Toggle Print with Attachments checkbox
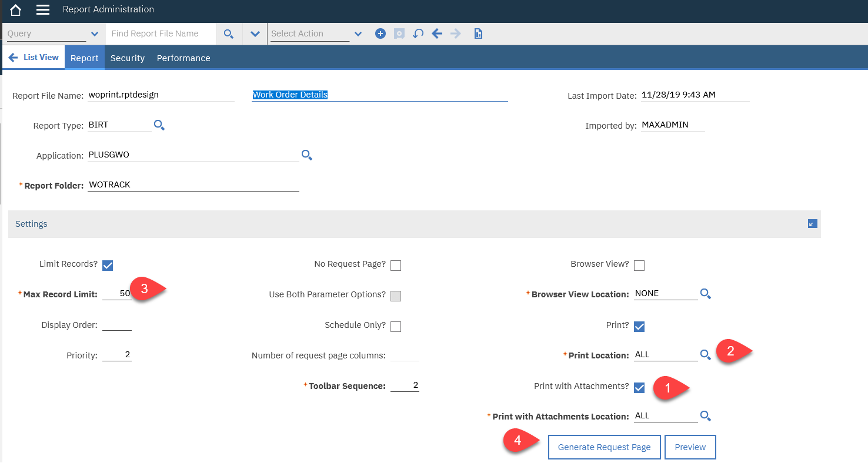 coord(639,388)
